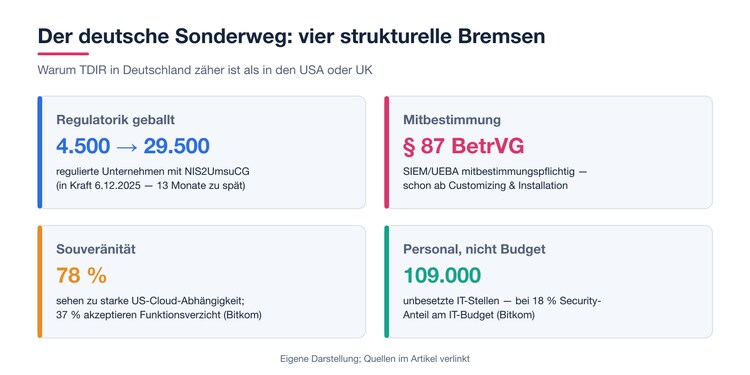
Task: Click the title 'Der deutsche Sonderweg' heading
Action: coord(291,37)
